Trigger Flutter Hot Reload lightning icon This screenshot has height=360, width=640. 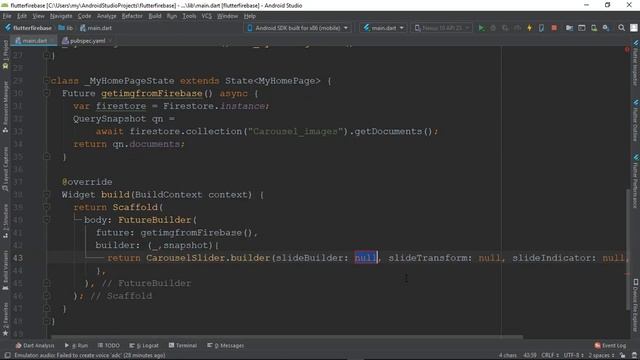tap(529, 28)
